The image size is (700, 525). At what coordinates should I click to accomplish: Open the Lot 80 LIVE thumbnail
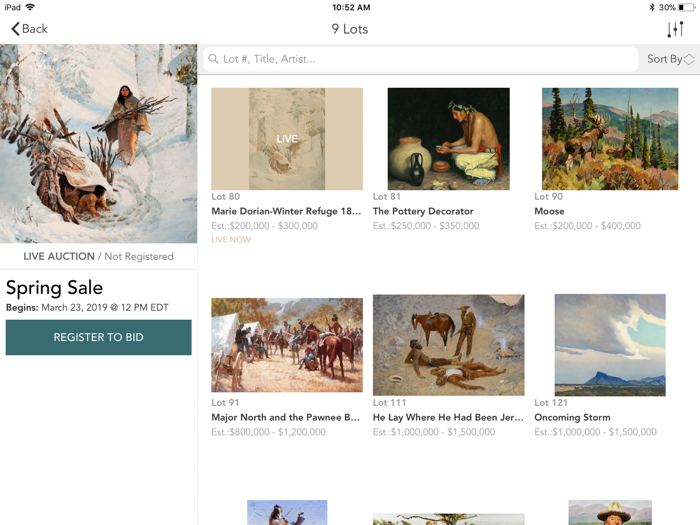pos(287,139)
